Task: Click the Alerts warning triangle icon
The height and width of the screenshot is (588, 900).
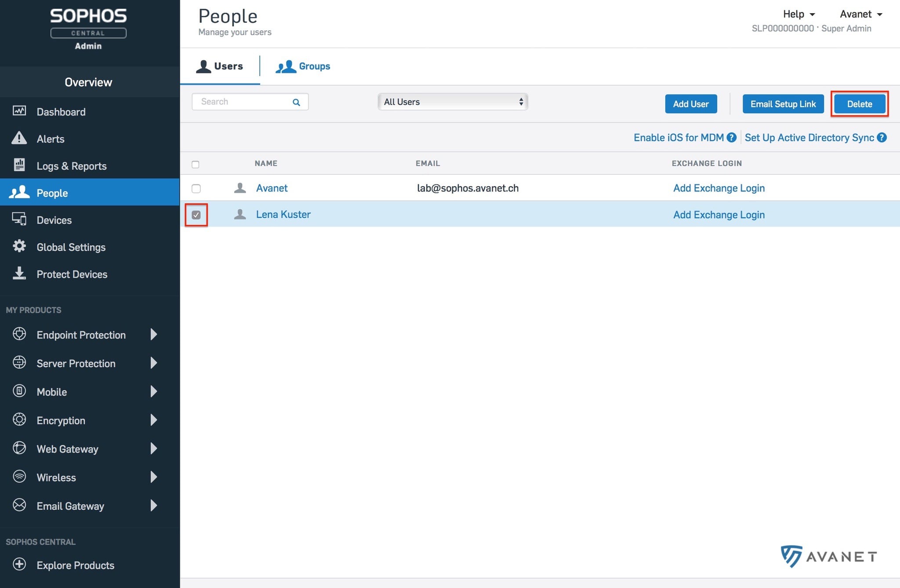Action: tap(19, 138)
